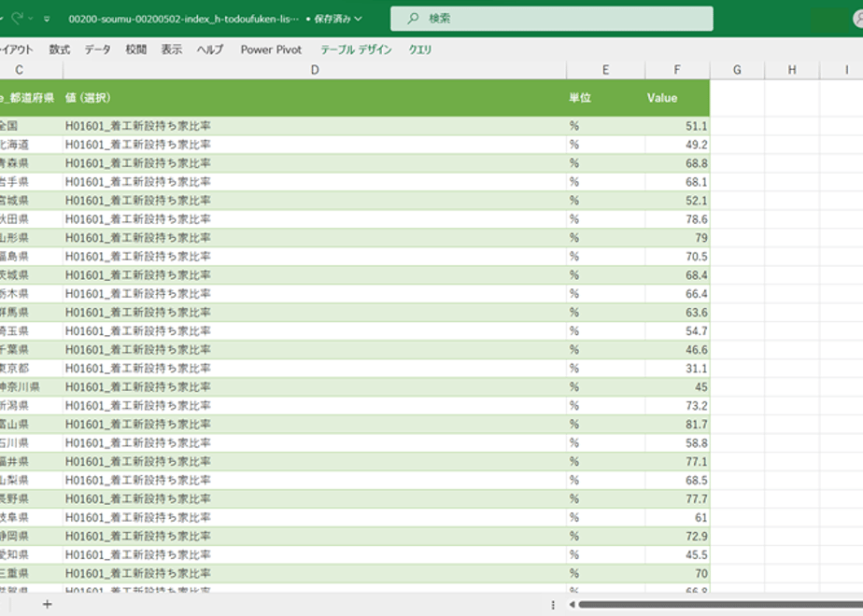
Task: Select the cell with value 45.5
Action: coord(677,555)
